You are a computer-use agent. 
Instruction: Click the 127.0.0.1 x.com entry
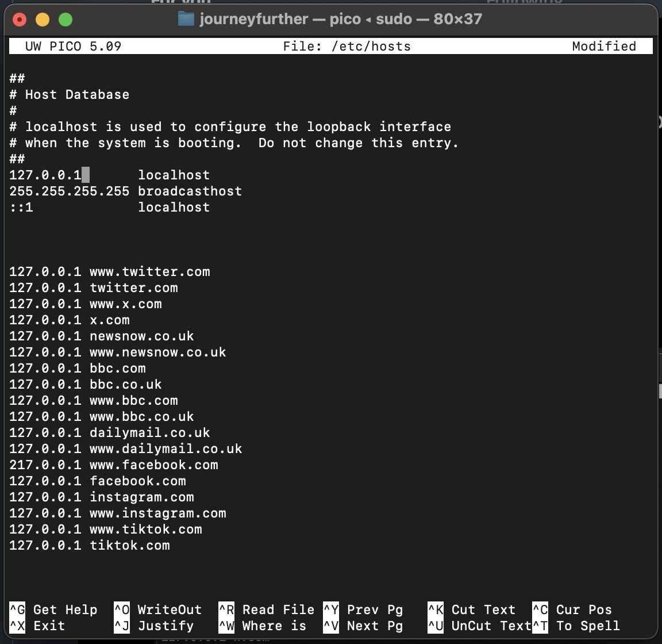[69, 320]
